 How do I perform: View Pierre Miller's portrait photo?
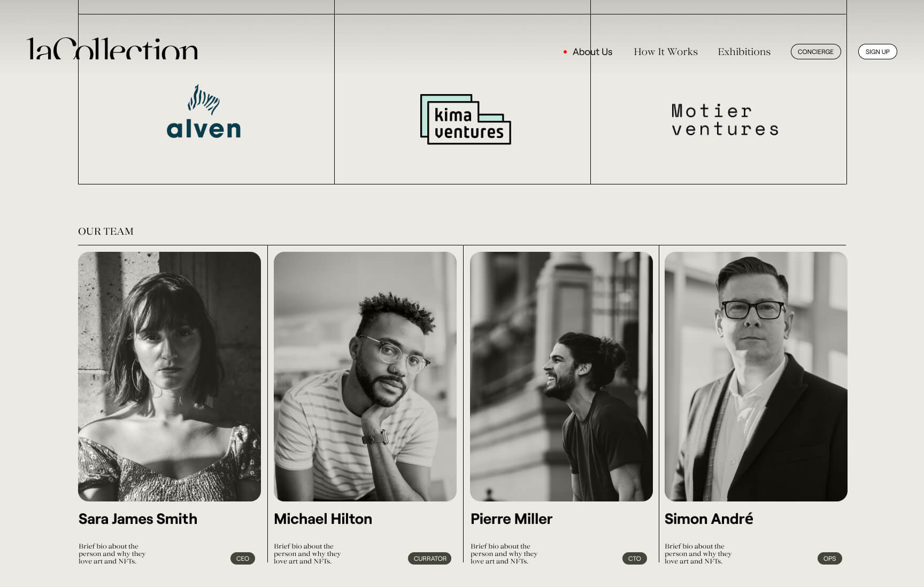tap(561, 376)
